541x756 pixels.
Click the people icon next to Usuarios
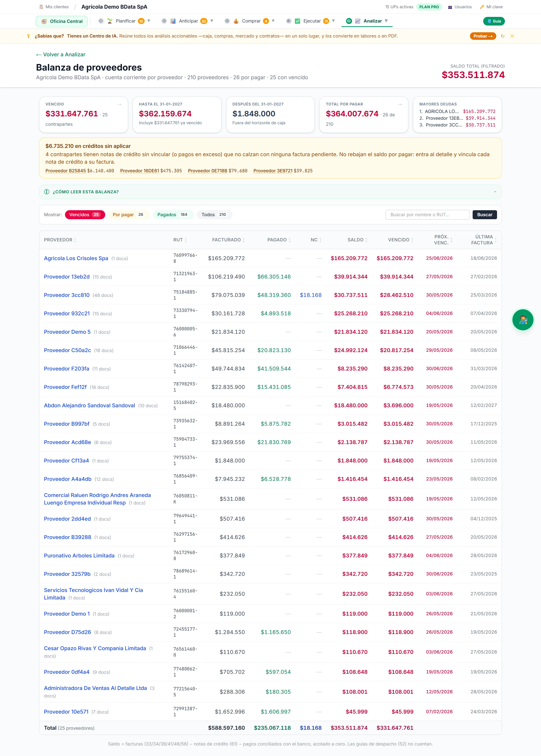click(x=450, y=7)
